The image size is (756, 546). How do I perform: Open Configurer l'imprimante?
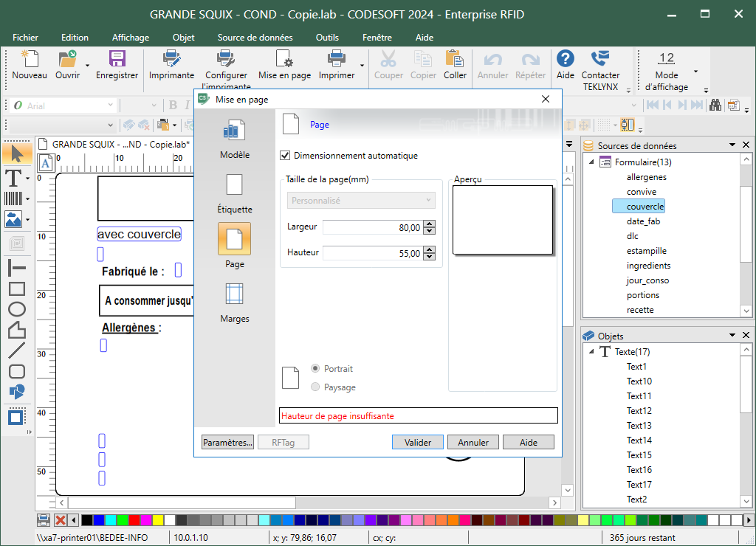tap(226, 59)
